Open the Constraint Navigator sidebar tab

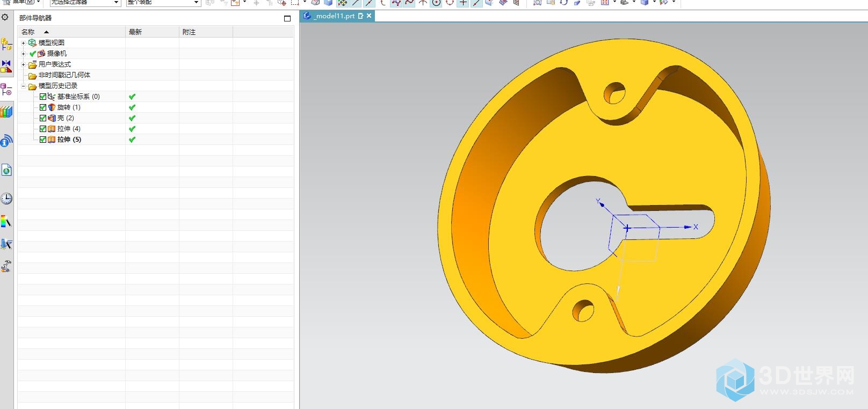(6, 67)
